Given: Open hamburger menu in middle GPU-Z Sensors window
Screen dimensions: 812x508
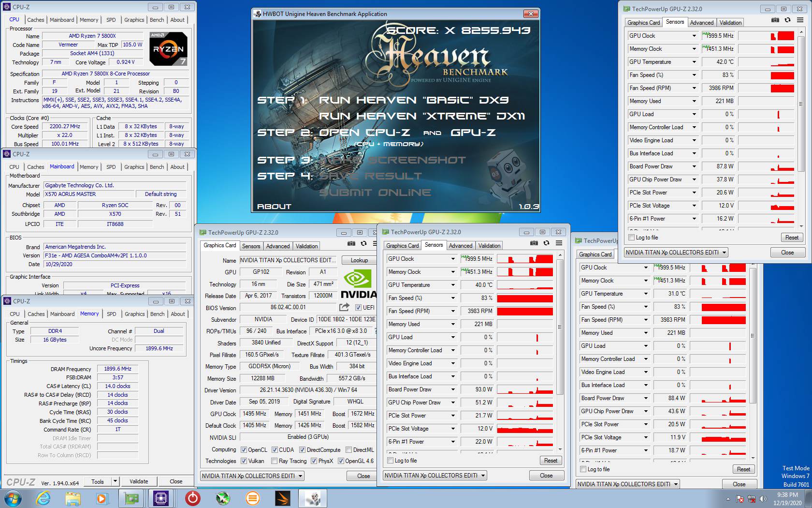Looking at the screenshot, I should pos(559,243).
